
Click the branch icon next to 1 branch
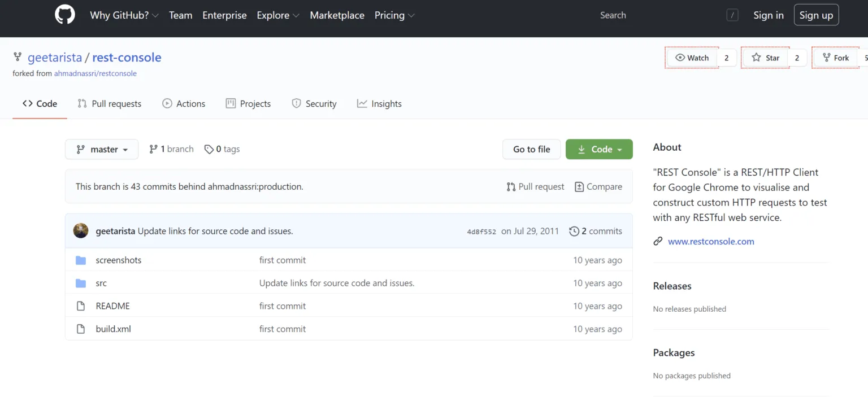click(x=153, y=149)
